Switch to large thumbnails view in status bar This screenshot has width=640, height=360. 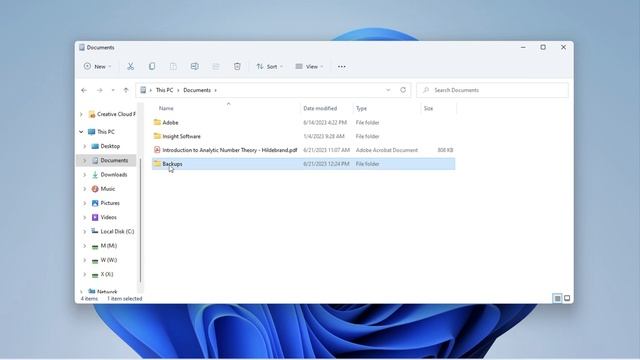tap(567, 298)
